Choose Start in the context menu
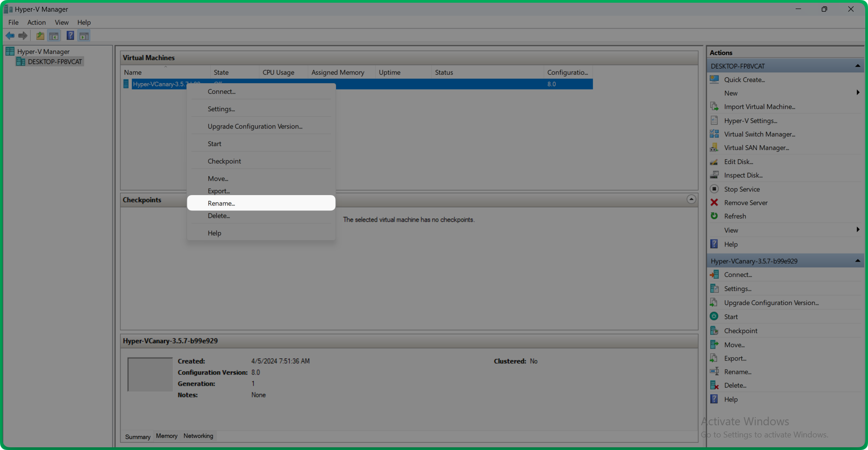 [x=261, y=144]
